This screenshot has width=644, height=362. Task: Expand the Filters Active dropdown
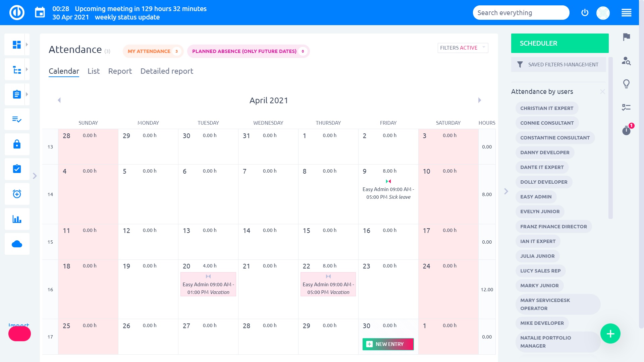(463, 48)
